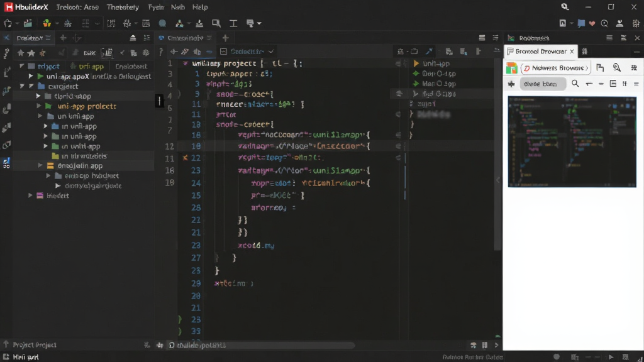Open a new editor tab with plus button
This screenshot has height=362, width=644.
click(225, 38)
